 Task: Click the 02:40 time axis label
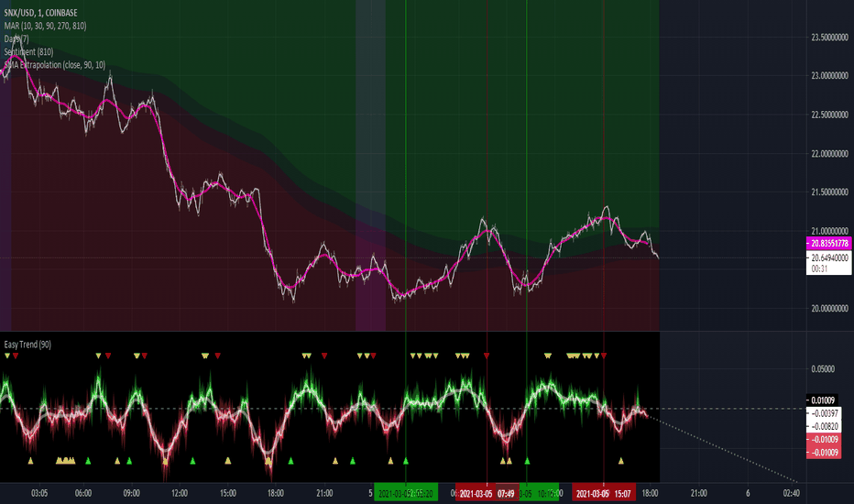[792, 493]
